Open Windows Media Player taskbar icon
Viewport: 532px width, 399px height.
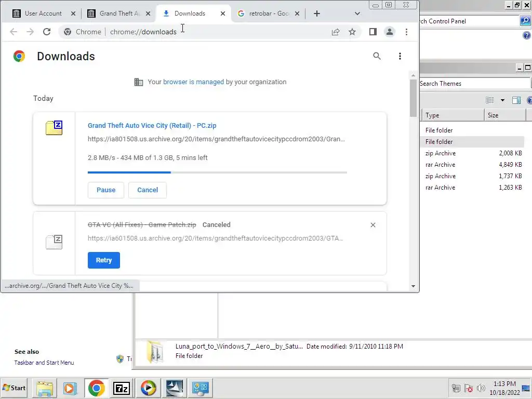148,388
